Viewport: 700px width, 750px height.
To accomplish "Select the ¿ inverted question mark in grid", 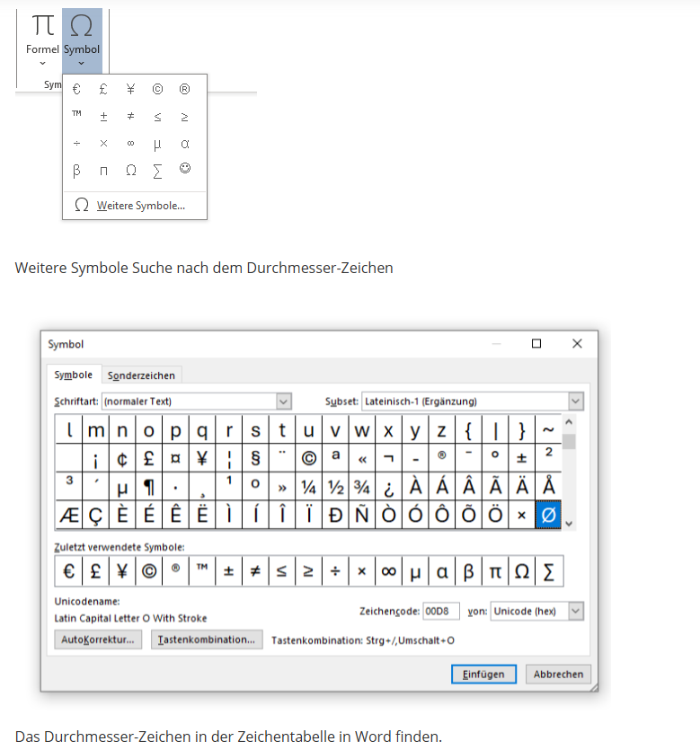I will click(388, 487).
